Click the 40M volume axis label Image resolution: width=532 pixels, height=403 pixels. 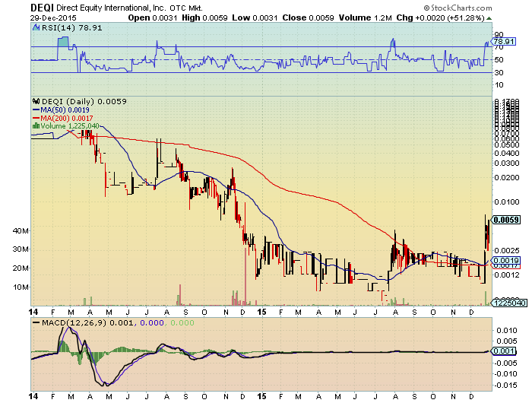20,231
